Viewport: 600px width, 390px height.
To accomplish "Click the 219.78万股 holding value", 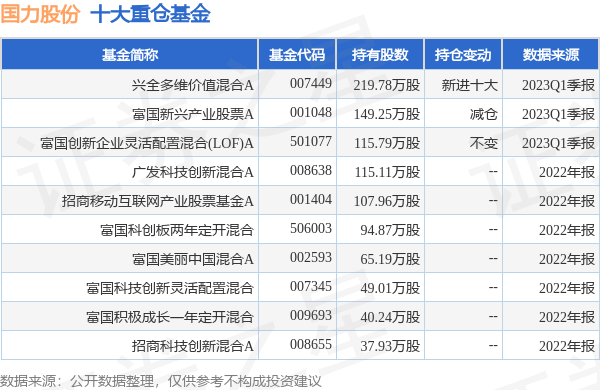I will coord(387,85).
